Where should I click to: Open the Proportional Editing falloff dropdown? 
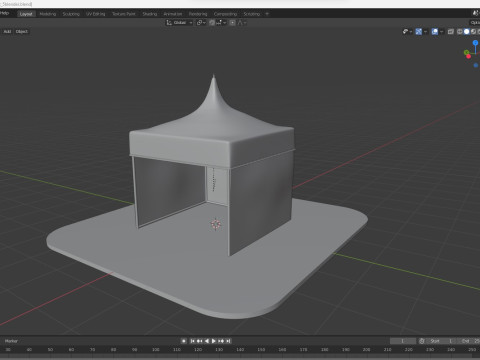(242, 23)
